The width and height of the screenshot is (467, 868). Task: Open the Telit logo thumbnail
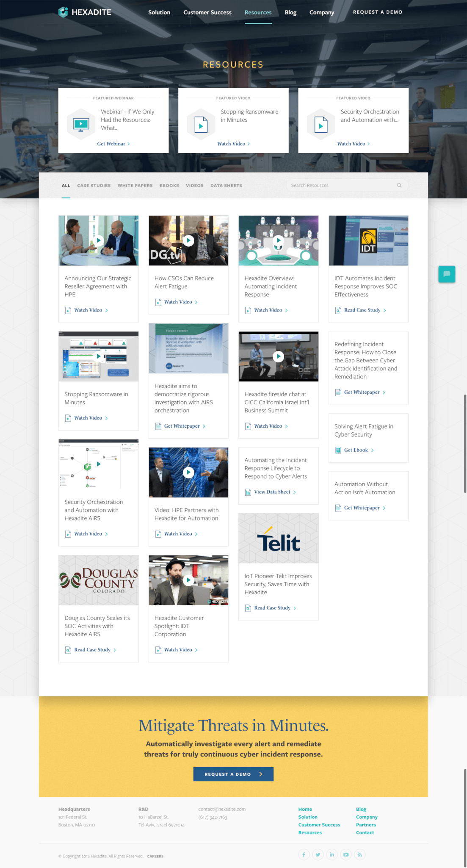coord(279,538)
